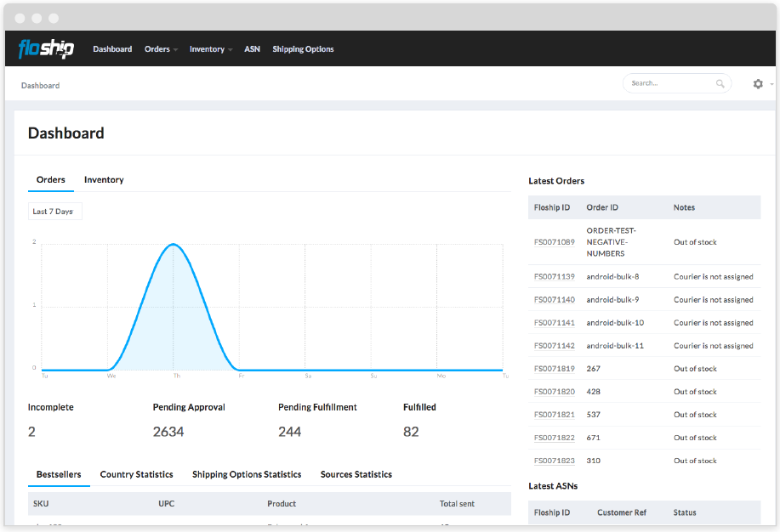The width and height of the screenshot is (780, 532).
Task: Click the Dashboard breadcrumb link
Action: pos(40,85)
